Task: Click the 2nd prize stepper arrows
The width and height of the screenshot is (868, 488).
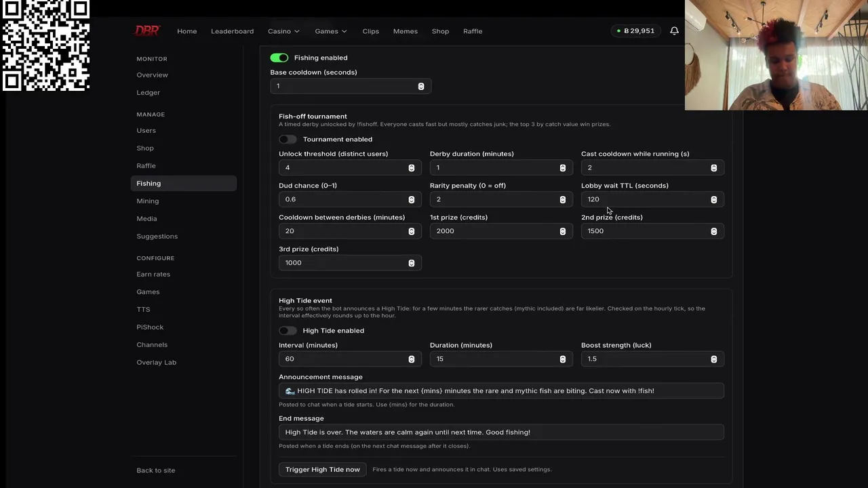Action: (x=714, y=231)
